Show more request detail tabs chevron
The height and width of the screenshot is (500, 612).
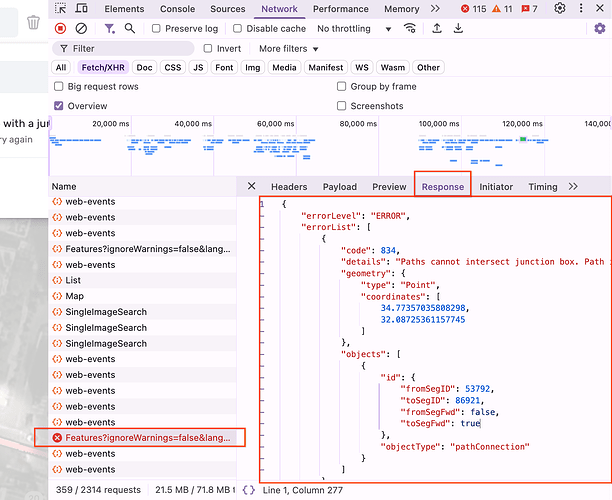pyautogui.click(x=573, y=187)
